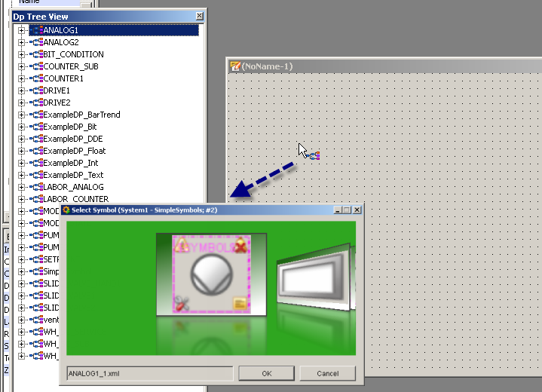Click the red X bell icon on symbol
The height and width of the screenshot is (392, 542).
coord(240,244)
